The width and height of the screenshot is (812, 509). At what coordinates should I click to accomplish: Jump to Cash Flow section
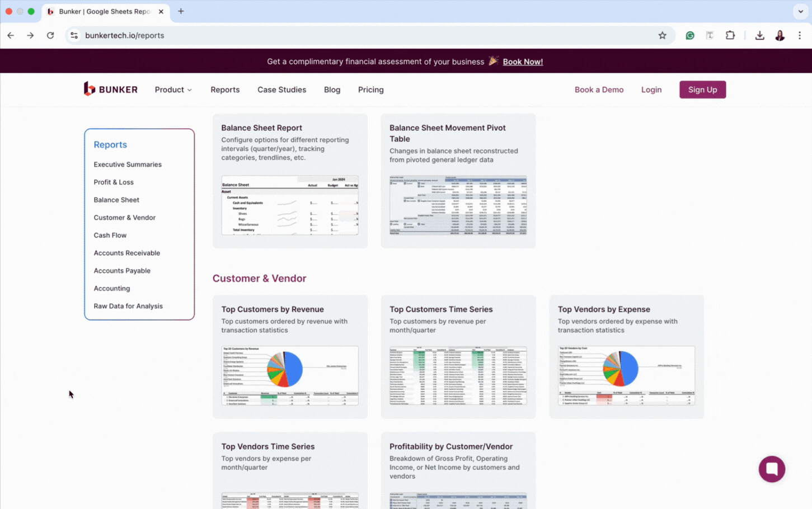(x=110, y=235)
